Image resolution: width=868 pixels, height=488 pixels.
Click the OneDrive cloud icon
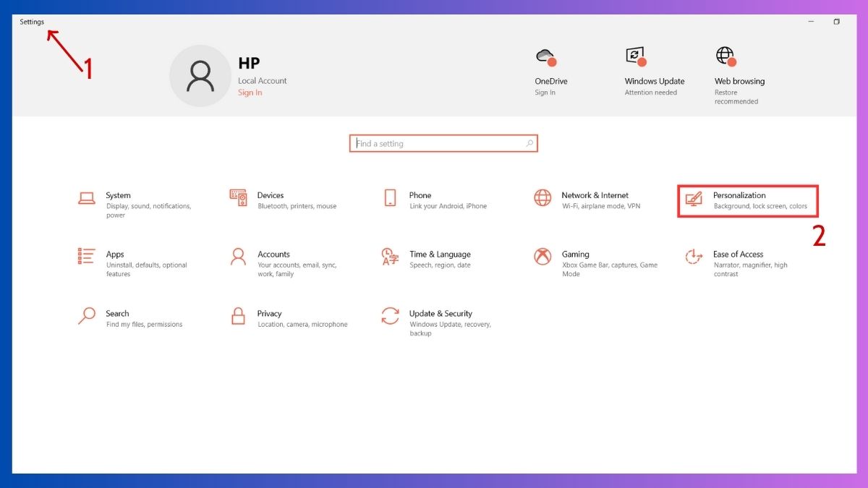(x=545, y=56)
